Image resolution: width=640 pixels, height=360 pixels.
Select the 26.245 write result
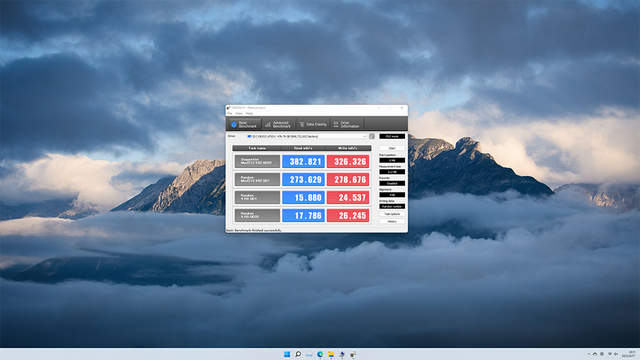tap(348, 215)
